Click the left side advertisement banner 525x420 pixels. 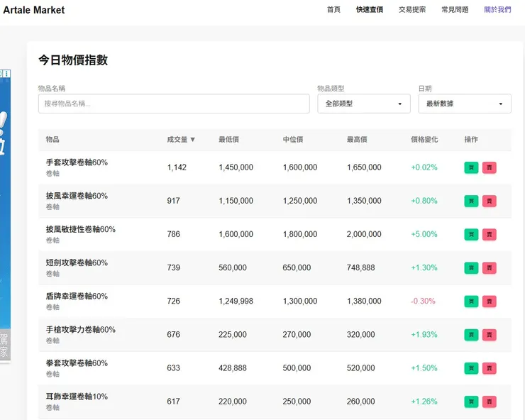click(x=5, y=216)
